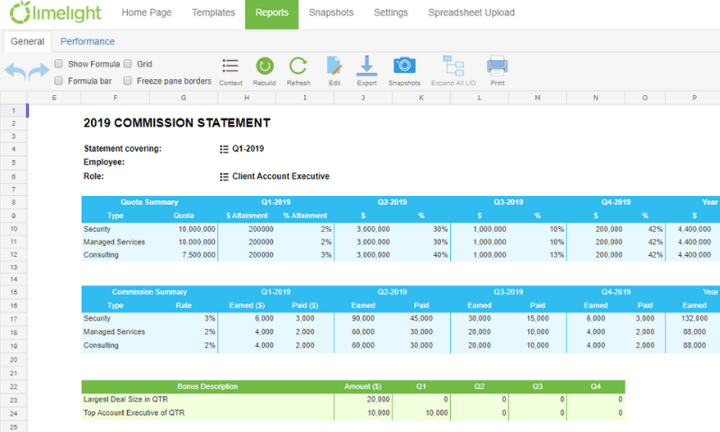Enable the Formula bar checkbox
This screenshot has height=432, width=720.
[58, 81]
